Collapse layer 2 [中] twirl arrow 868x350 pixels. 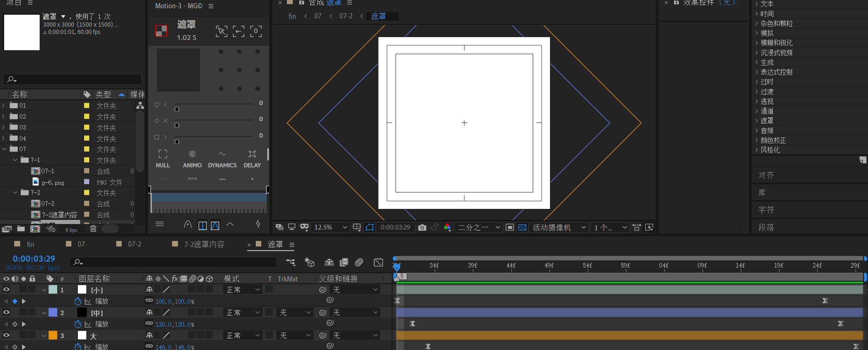click(x=44, y=312)
